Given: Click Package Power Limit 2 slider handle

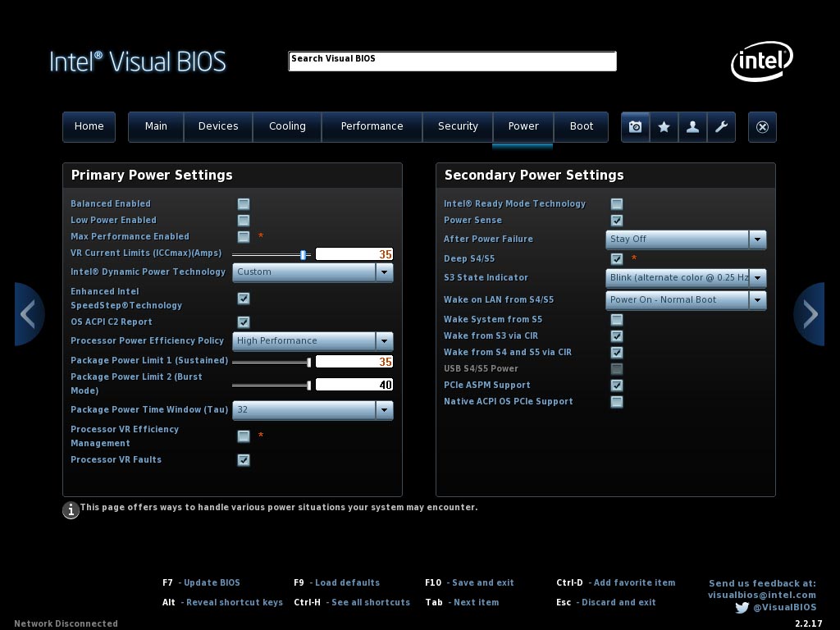Looking at the screenshot, I should (308, 386).
